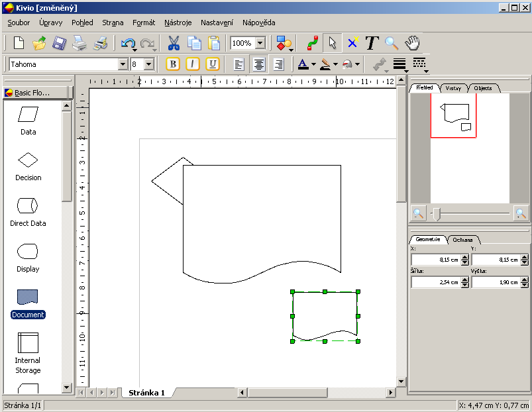Select the Text tool
532x412 pixels.
(x=372, y=43)
